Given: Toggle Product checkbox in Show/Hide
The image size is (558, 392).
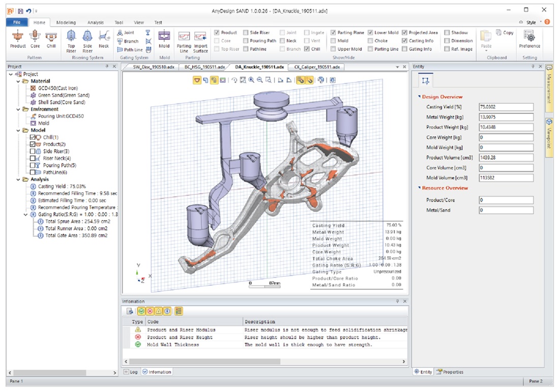Looking at the screenshot, I should (x=216, y=33).
